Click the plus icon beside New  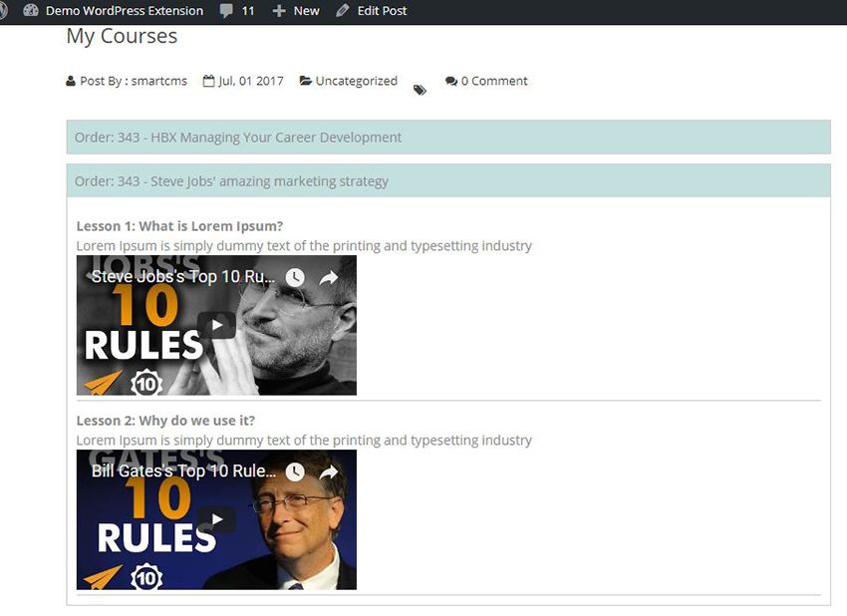pyautogui.click(x=279, y=11)
